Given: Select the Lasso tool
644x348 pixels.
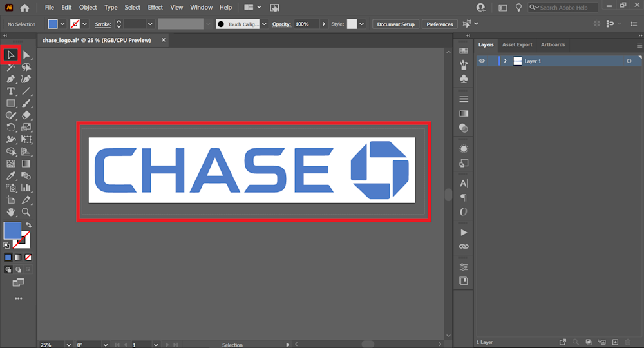Looking at the screenshot, I should [26, 67].
